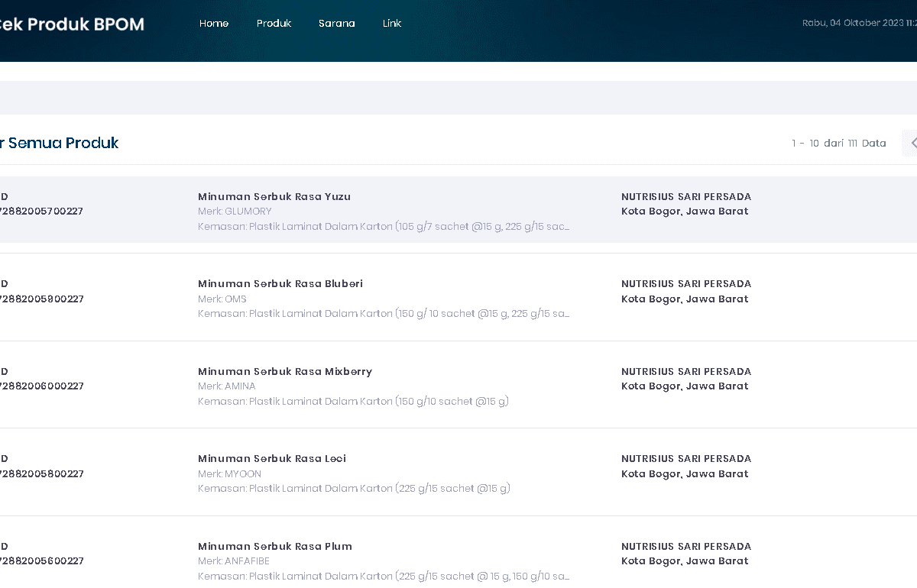The image size is (917, 588).
Task: Open the Sarana menu
Action: [336, 24]
